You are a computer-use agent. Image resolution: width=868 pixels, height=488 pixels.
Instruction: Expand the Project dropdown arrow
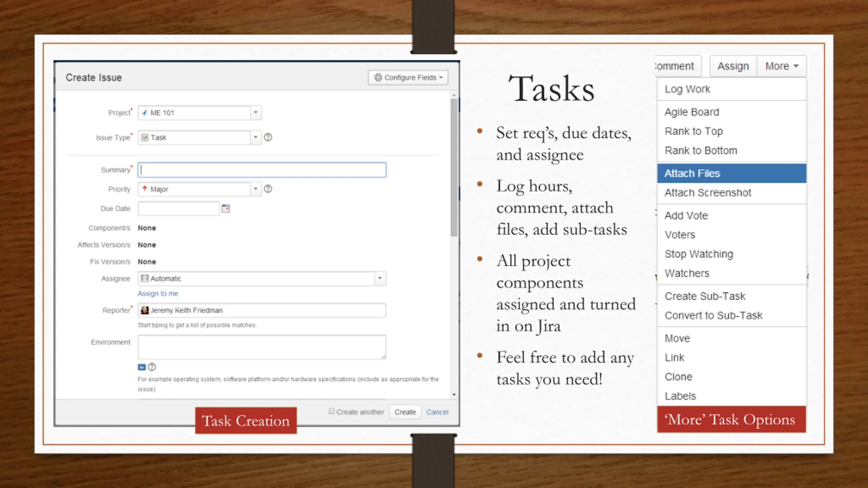(x=256, y=113)
